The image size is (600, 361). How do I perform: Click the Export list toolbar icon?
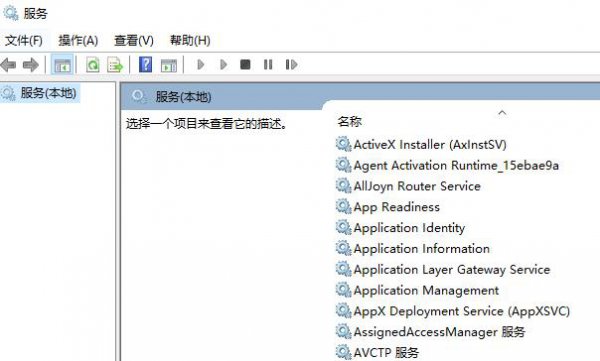(115, 65)
